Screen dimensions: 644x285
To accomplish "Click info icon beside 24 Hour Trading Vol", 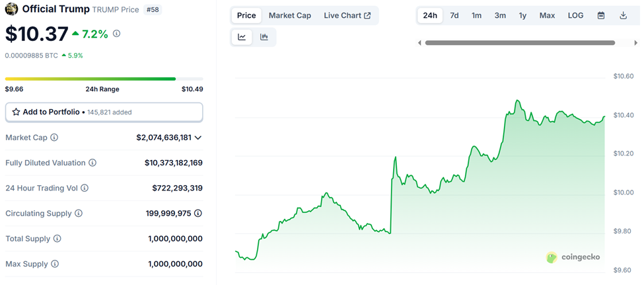I will coord(85,188).
